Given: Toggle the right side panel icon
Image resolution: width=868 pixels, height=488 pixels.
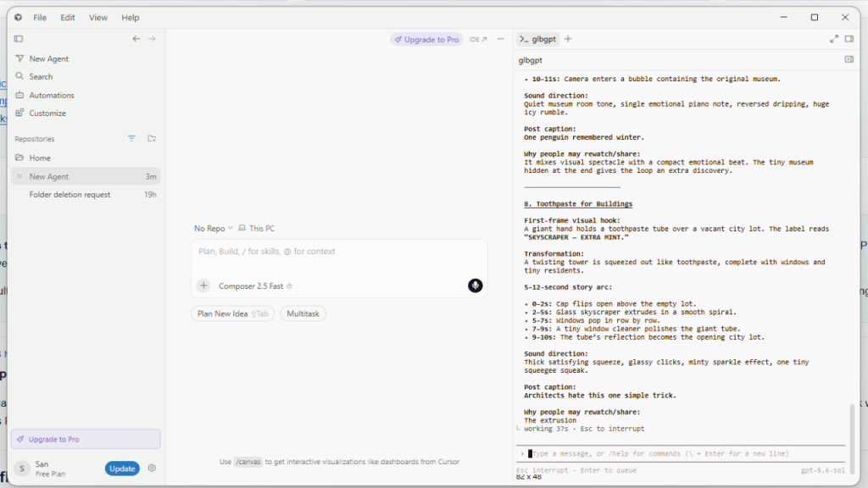Looking at the screenshot, I should pos(849,39).
